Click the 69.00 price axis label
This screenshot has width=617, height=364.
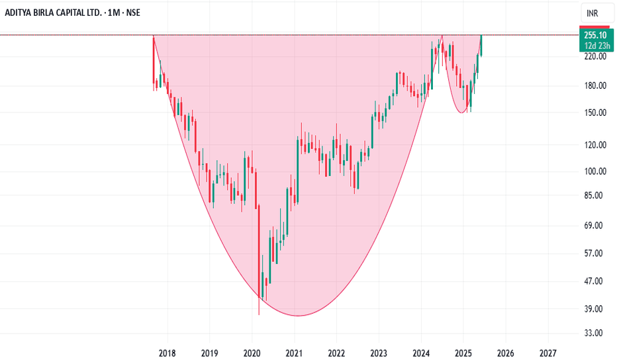594,226
